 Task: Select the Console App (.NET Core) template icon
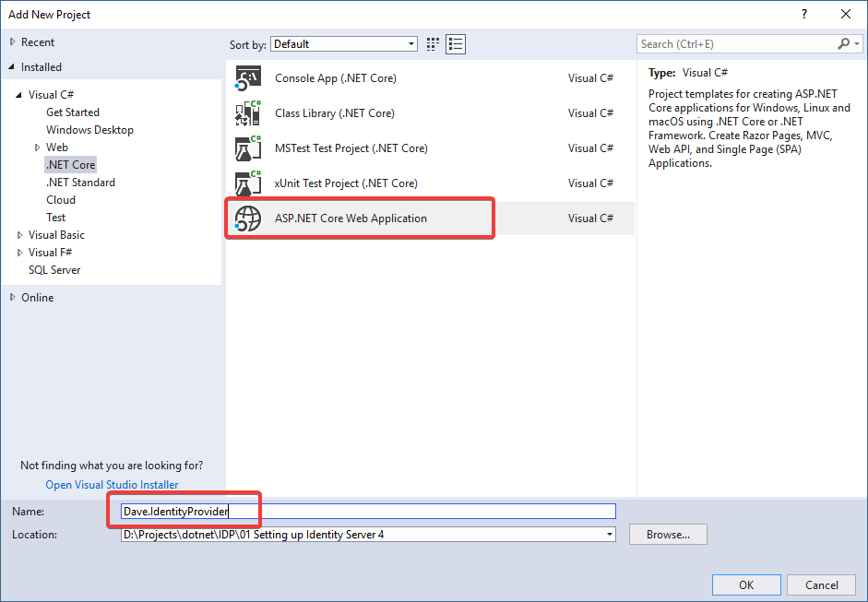click(247, 78)
